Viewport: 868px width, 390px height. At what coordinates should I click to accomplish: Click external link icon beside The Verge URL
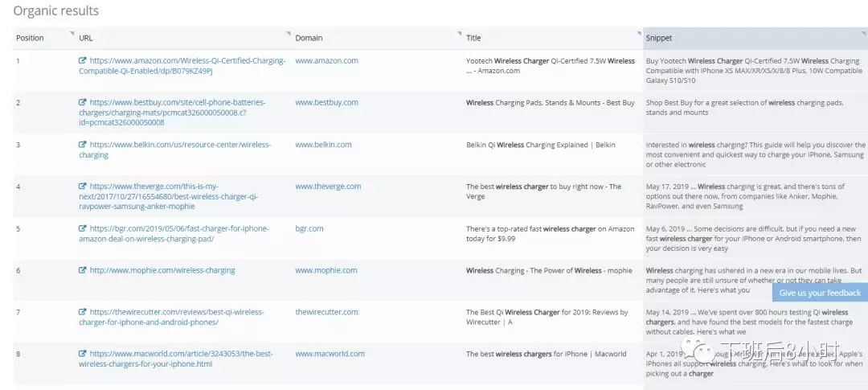click(83, 187)
